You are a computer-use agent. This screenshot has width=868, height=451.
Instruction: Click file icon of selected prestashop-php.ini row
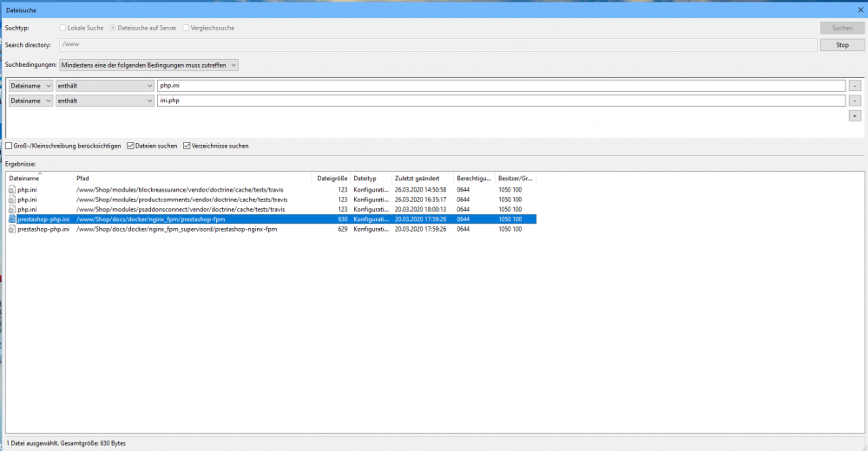pos(12,219)
